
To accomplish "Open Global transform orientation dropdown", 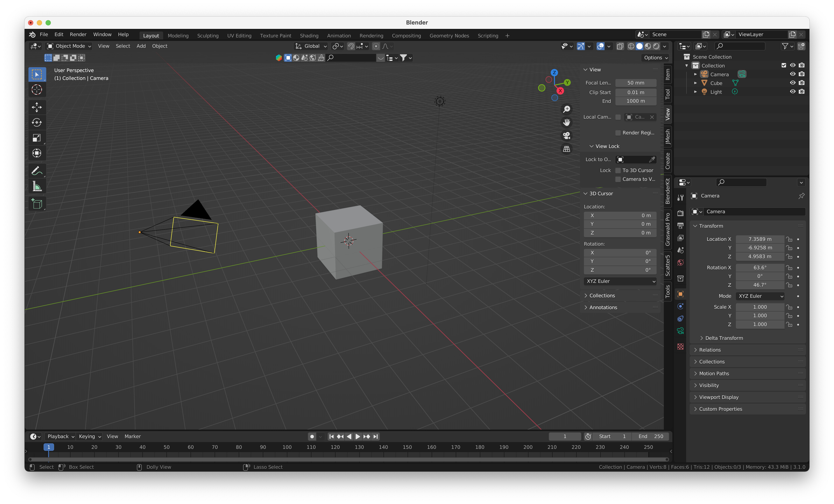I will click(311, 46).
